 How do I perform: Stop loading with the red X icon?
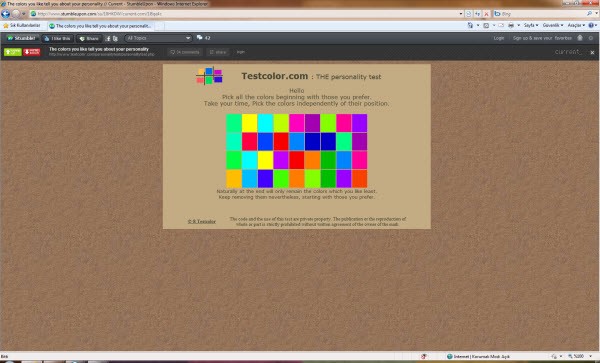486,14
